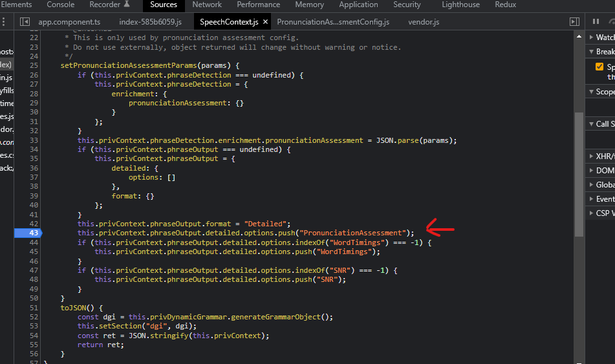Viewport: 615px width, 364px height.
Task: Click the code editor scrollbar thumb
Action: point(579,175)
